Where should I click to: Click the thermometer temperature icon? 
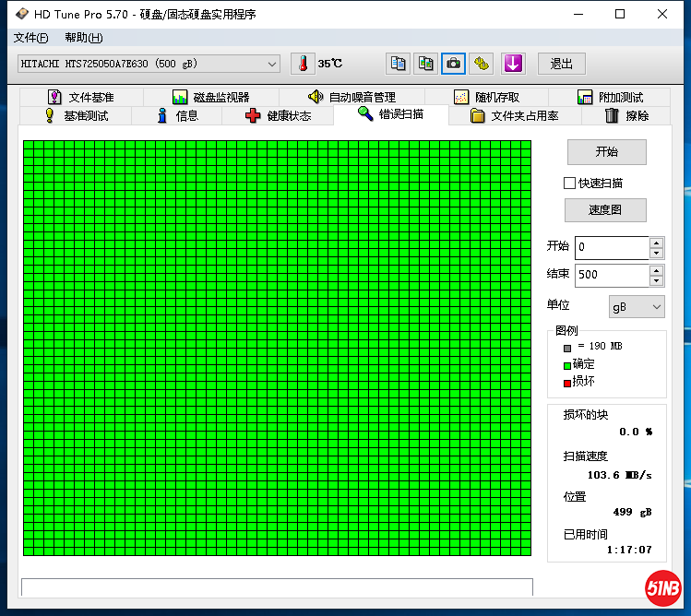click(x=302, y=64)
